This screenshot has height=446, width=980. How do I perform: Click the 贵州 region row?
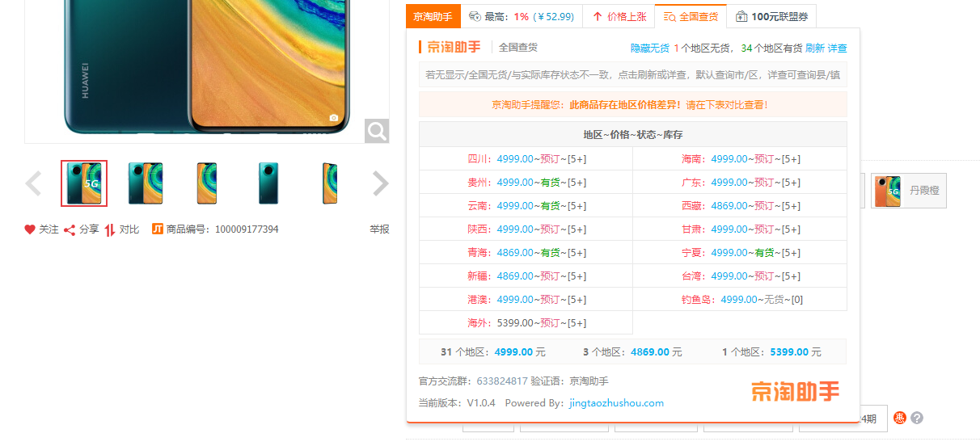coord(526,183)
